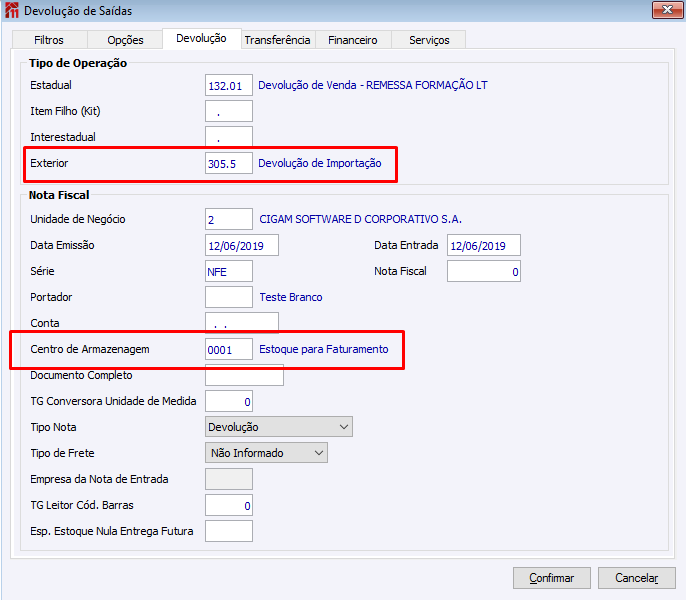
Task: Close the Devolução de Saídas window
Action: pyautogui.click(x=667, y=10)
